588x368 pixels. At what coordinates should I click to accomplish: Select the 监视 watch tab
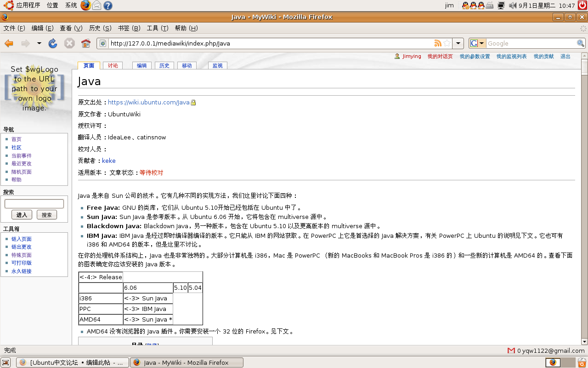pos(218,65)
